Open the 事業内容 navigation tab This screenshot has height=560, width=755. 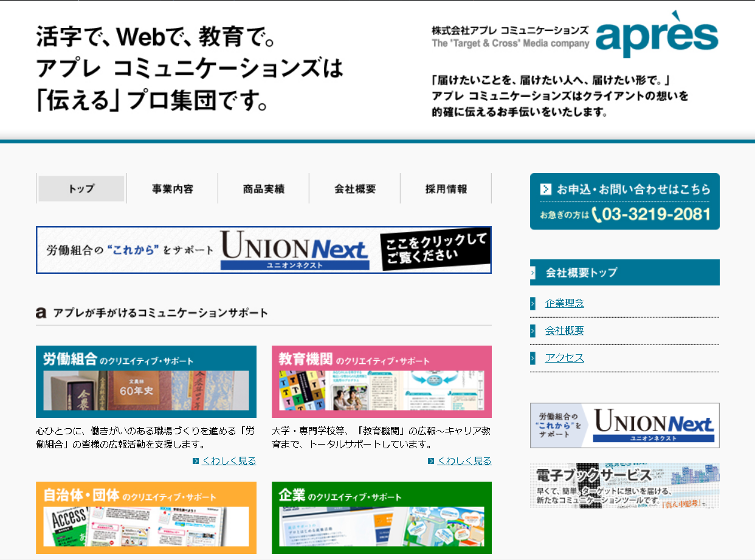(173, 189)
